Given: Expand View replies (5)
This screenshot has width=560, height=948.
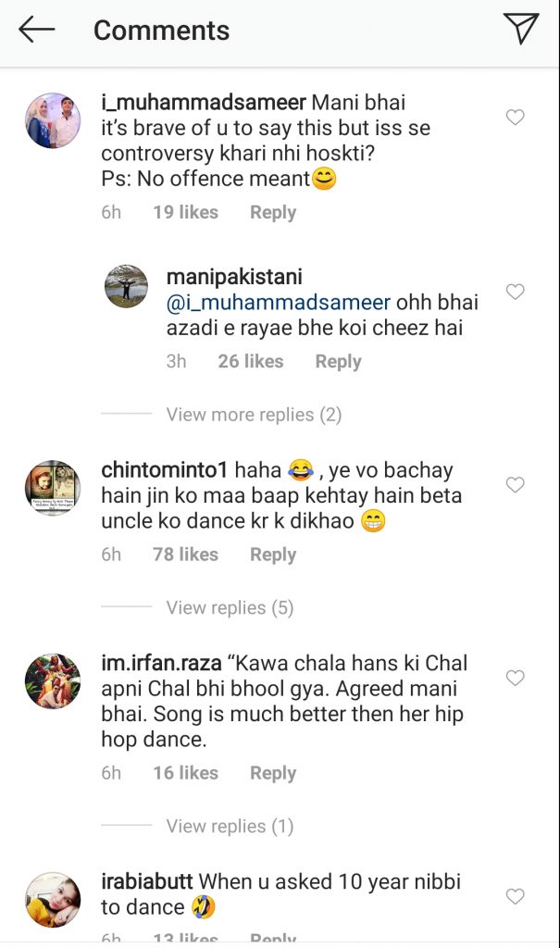Looking at the screenshot, I should (x=230, y=607).
